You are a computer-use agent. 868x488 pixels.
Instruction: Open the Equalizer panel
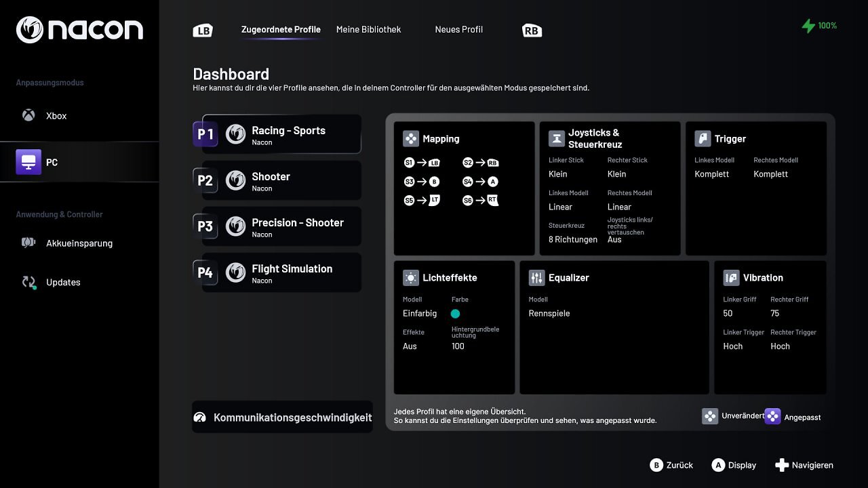tap(614, 327)
